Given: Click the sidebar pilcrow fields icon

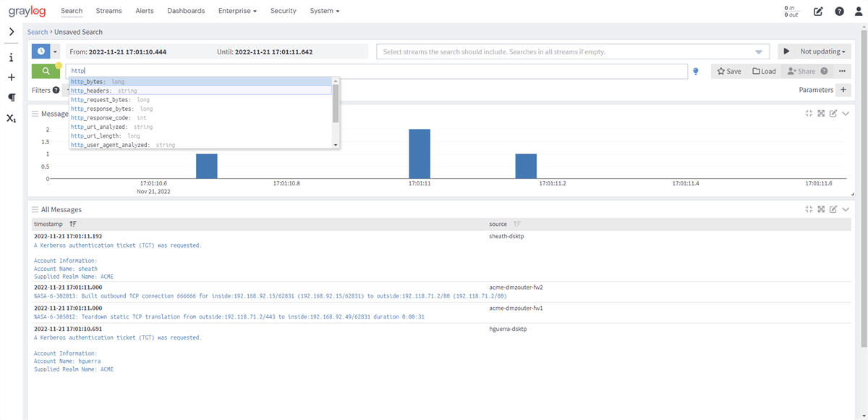Looking at the screenshot, I should coord(11,97).
